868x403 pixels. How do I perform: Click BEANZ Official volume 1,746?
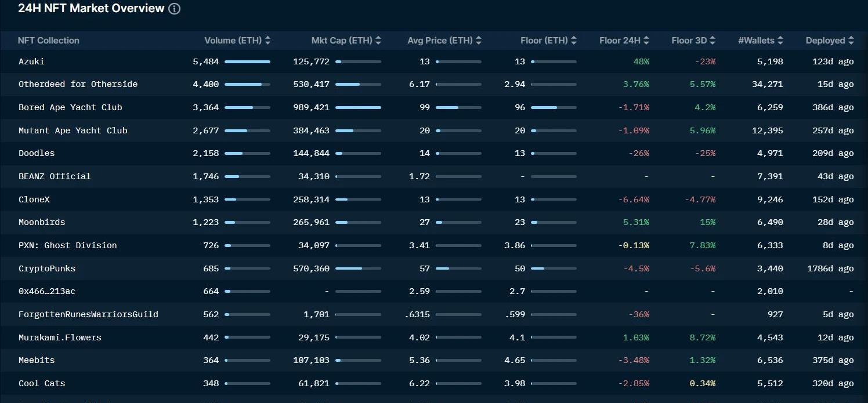pos(206,176)
